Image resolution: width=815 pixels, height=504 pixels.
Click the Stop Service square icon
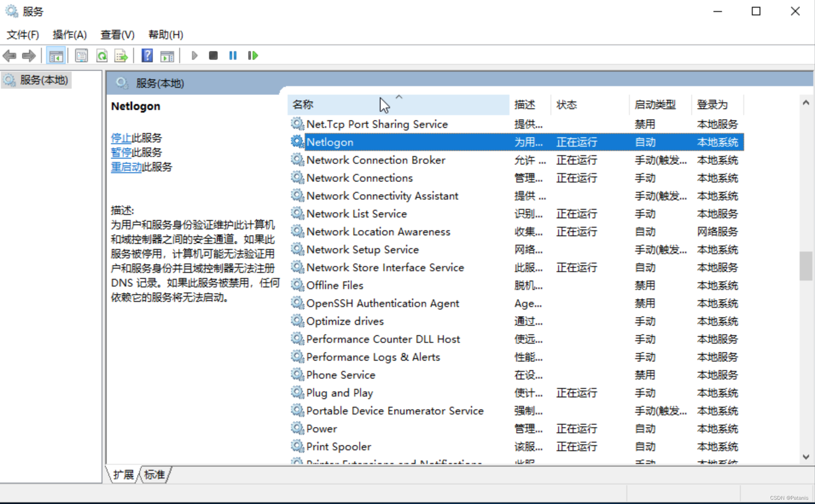213,55
